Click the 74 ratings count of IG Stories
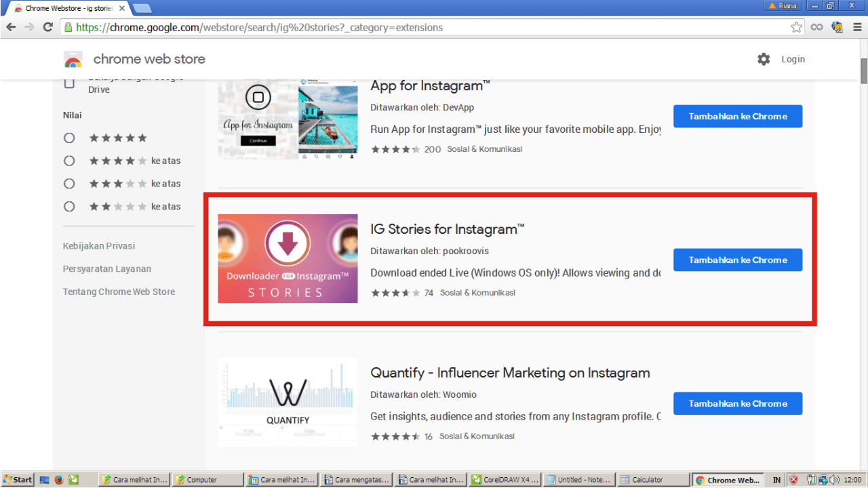Image resolution: width=868 pixels, height=488 pixels. point(429,293)
